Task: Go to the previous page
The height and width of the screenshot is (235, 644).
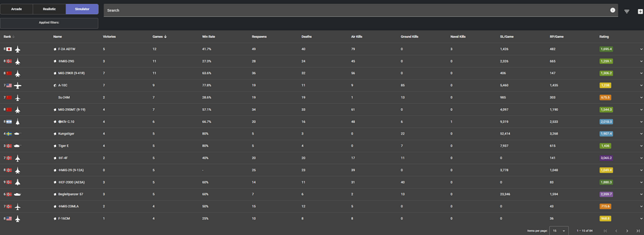Action: 616,231
